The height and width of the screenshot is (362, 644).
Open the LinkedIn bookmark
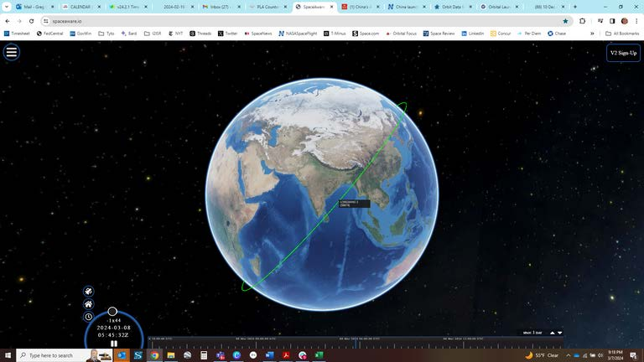(472, 34)
